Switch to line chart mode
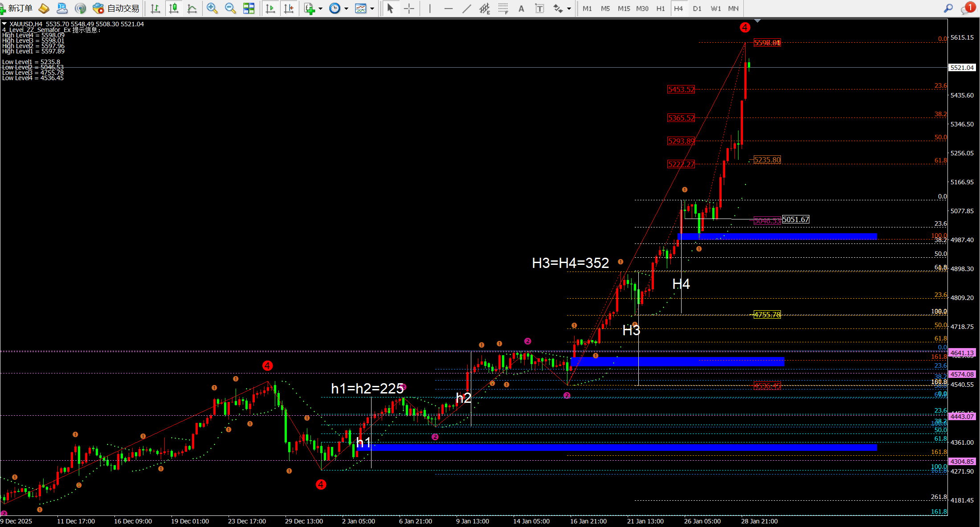 click(x=192, y=8)
